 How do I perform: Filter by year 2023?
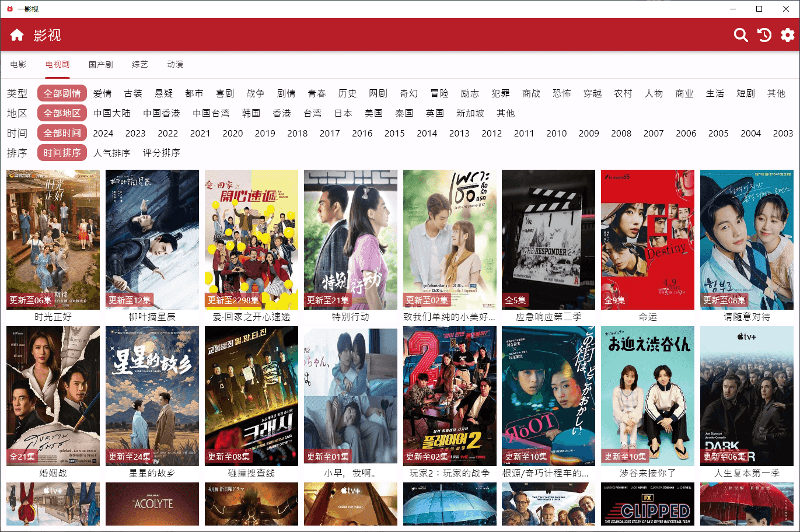click(135, 133)
